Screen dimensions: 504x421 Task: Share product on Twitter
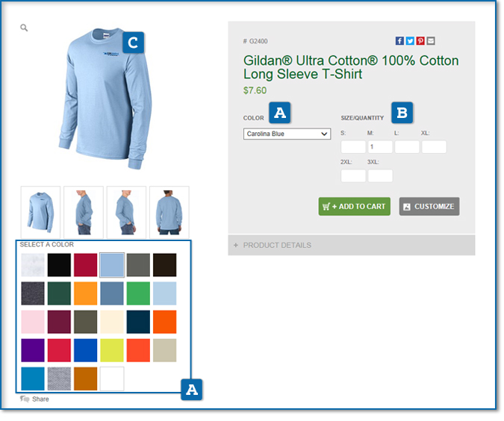410,41
